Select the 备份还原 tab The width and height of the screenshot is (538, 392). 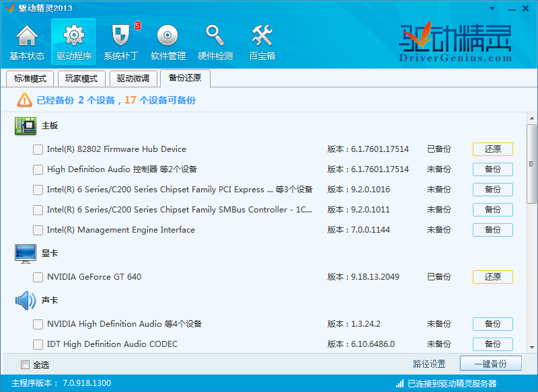tap(185, 78)
